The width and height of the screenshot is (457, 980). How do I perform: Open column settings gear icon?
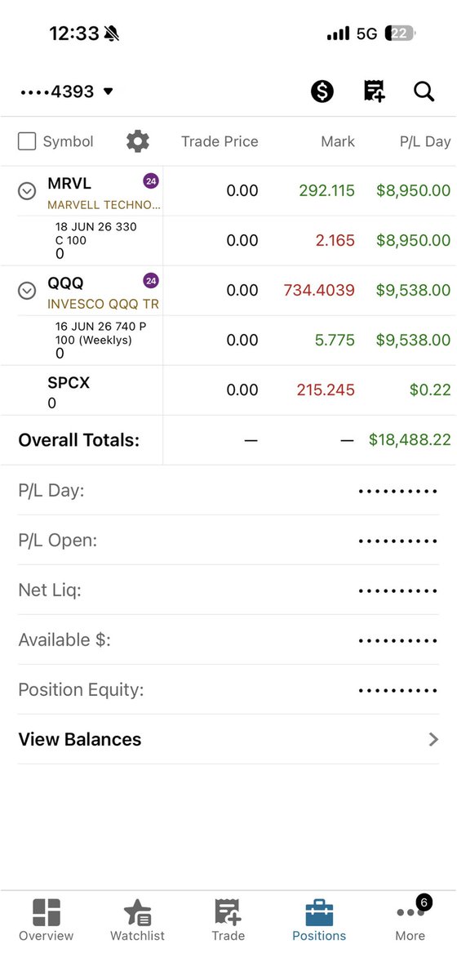click(x=138, y=141)
